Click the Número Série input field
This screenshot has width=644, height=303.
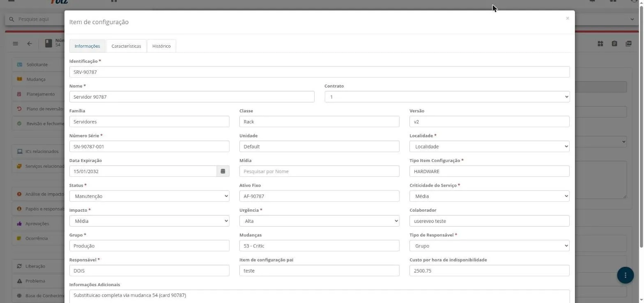[x=149, y=146]
